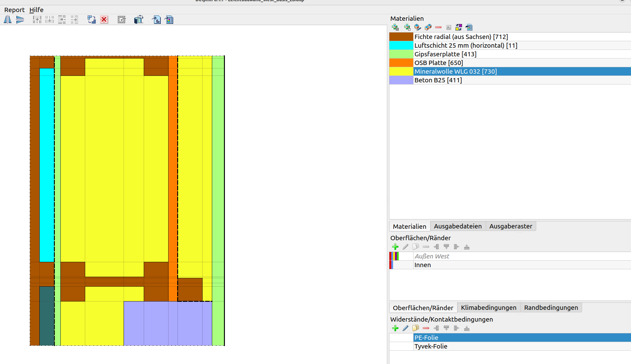Select Luftschicht 25 mm (horizontal) [11] row
The image size is (631, 364).
pyautogui.click(x=510, y=45)
